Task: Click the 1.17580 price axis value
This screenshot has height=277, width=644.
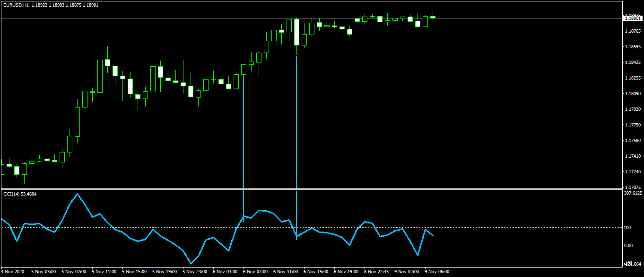Action: tap(633, 141)
